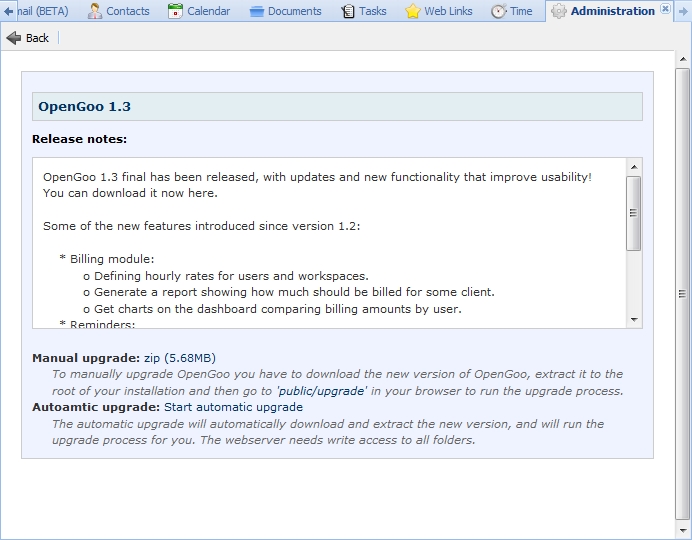Click 'Defining hourly rates' line
Viewport: 692px width, 540px height.
coord(226,276)
